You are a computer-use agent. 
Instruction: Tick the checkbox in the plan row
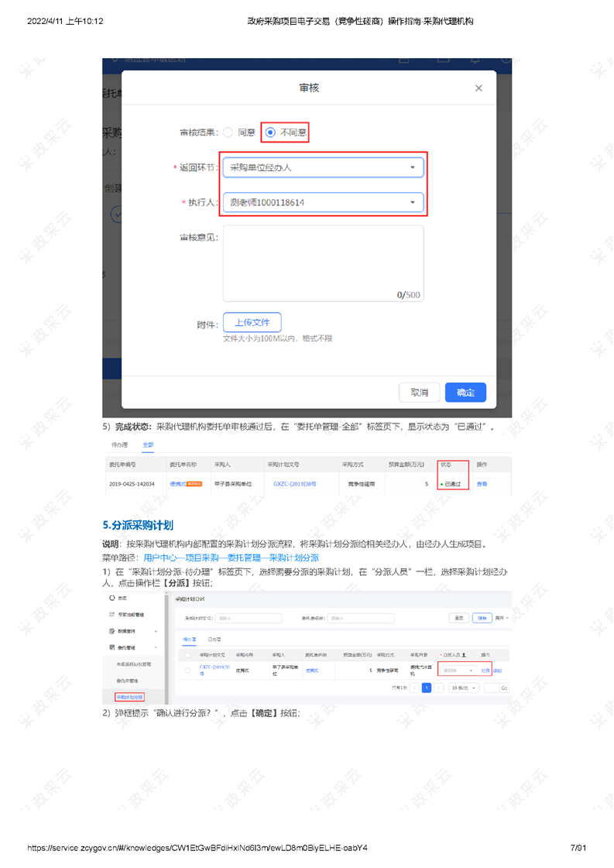(x=187, y=670)
